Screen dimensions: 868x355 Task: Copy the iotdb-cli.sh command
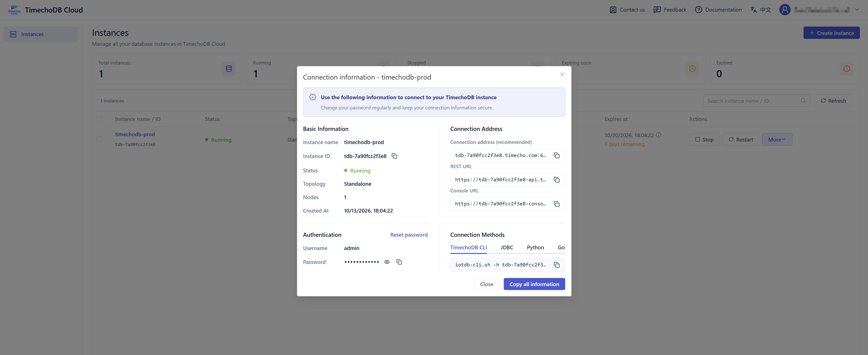click(x=557, y=265)
